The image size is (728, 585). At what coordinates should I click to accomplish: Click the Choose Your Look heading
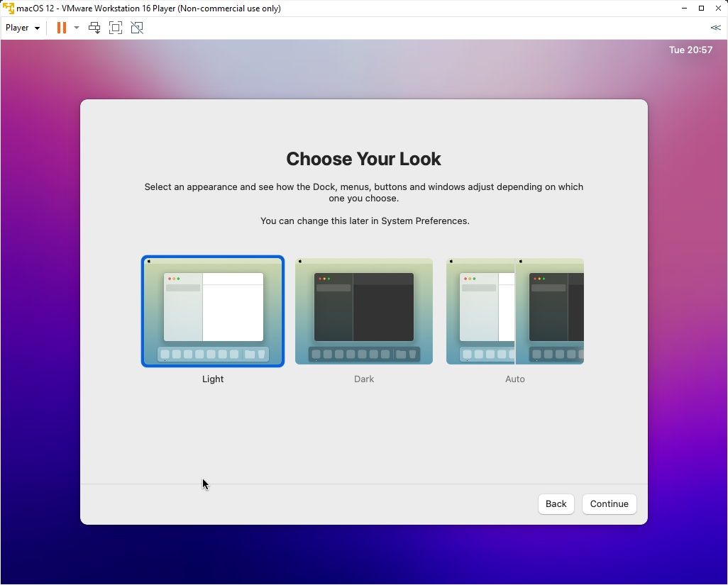[x=363, y=159]
